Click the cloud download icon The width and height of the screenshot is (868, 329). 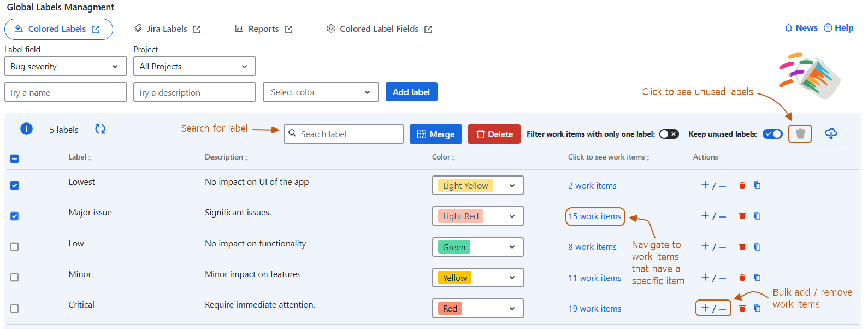(x=831, y=133)
